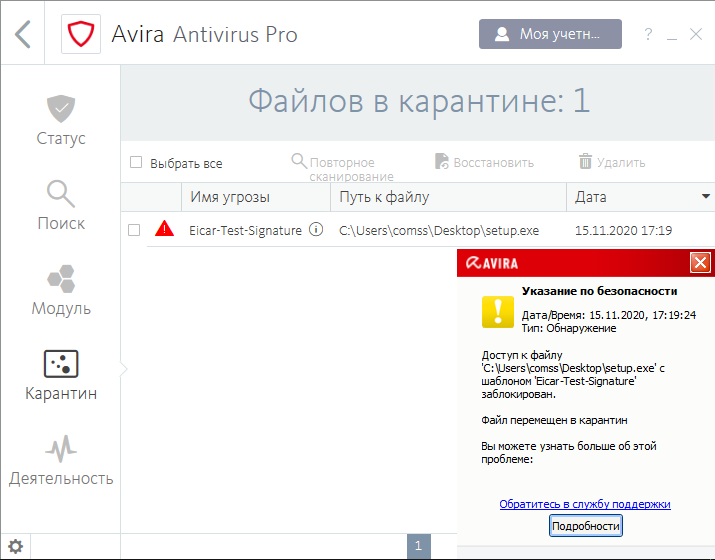Click the red warning triangle on the threat row

(x=164, y=228)
